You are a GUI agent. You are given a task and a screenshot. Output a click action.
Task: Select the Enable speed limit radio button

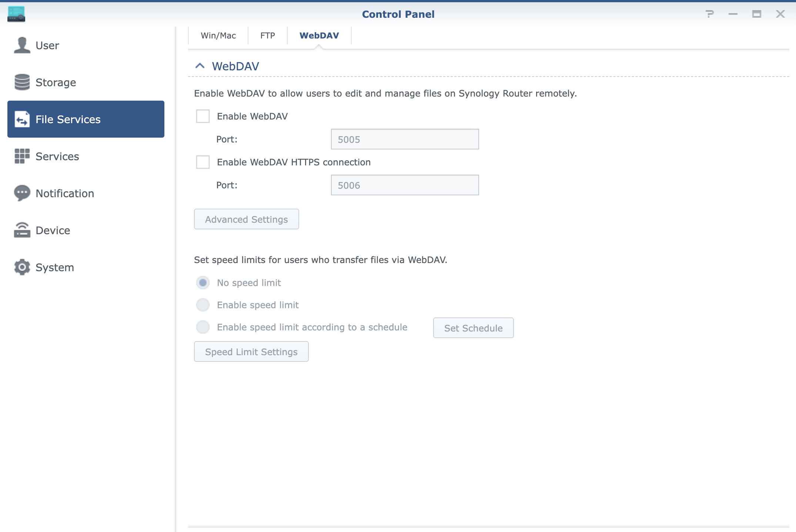(x=203, y=305)
